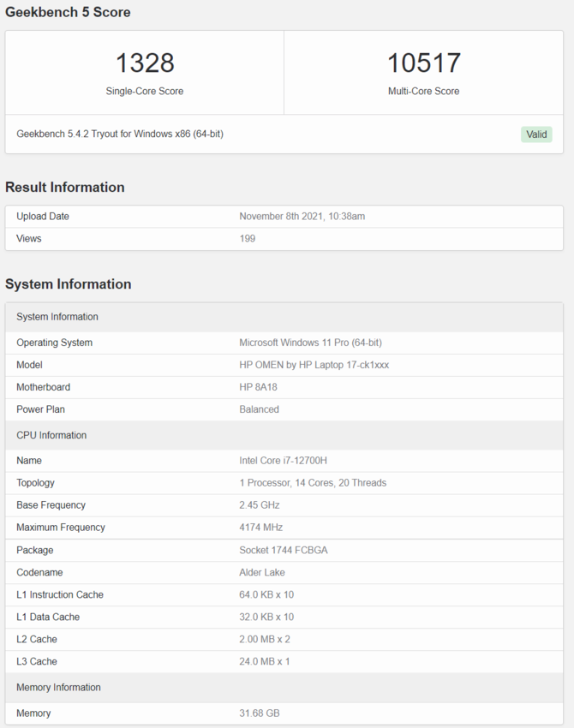Select the Intel Core i7-12700H value
The height and width of the screenshot is (728, 574).
283,461
